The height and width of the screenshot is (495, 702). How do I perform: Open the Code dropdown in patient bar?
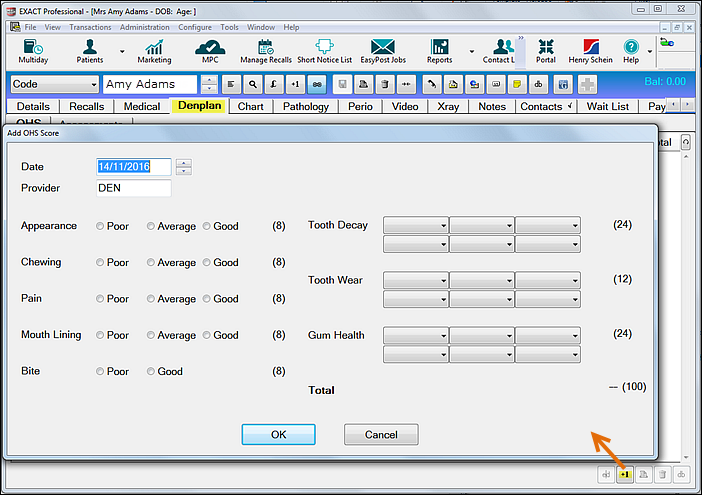point(54,84)
